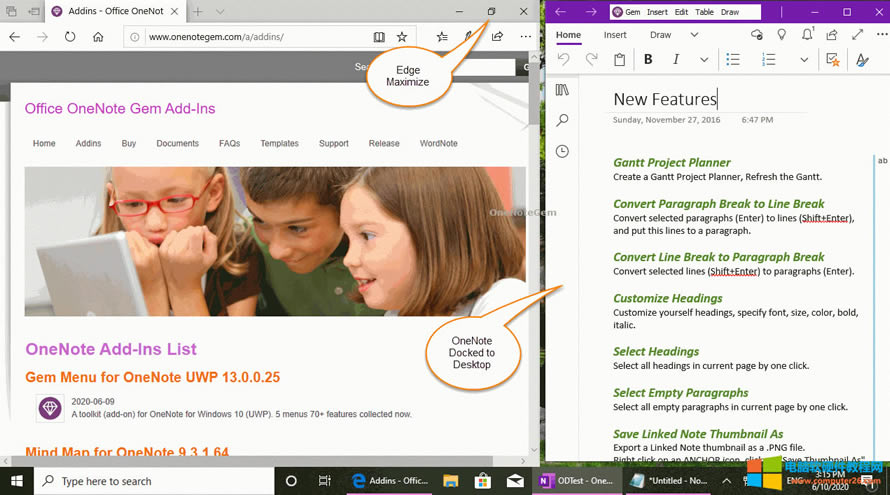Switch to the Draw ribbon tab
This screenshot has height=495, width=890.
click(x=660, y=35)
